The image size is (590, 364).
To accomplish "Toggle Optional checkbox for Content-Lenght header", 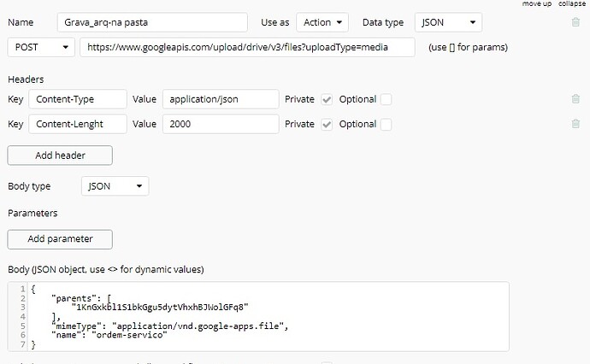I will click(x=386, y=125).
